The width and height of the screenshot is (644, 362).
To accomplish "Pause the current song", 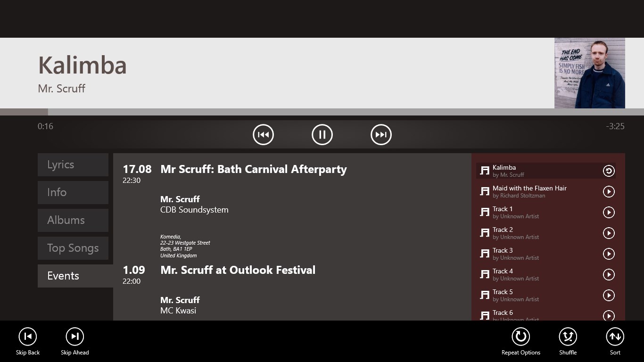I will pos(322,135).
